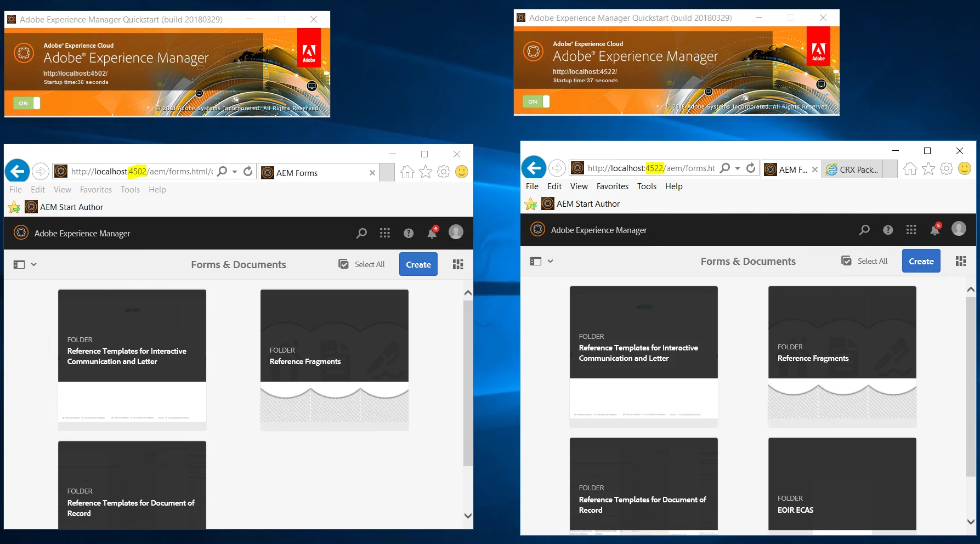Open the Favorites menu in the 4522 browser
980x544 pixels.
613,186
